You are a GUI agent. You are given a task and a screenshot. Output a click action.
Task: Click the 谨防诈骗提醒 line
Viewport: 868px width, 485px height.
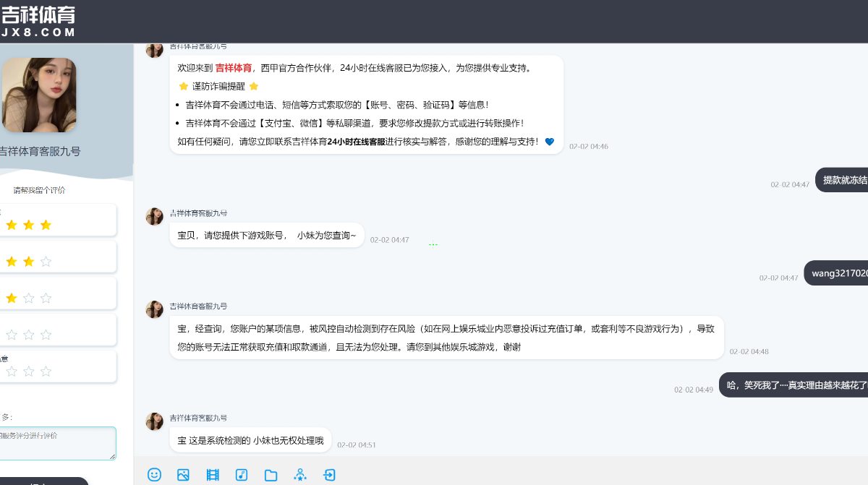pos(218,86)
